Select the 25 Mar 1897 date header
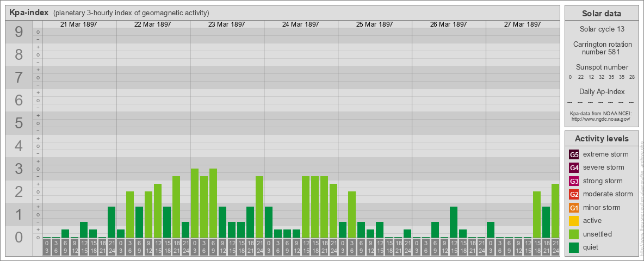The height and width of the screenshot is (261, 644). [x=375, y=24]
